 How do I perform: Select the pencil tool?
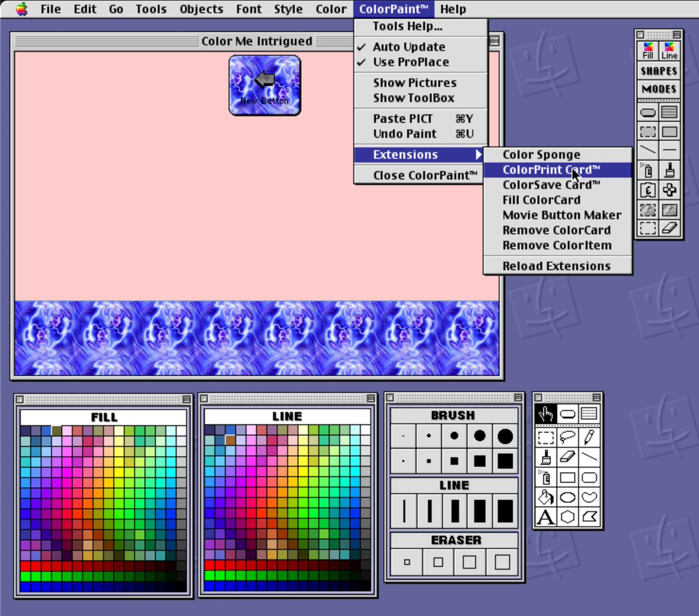589,437
